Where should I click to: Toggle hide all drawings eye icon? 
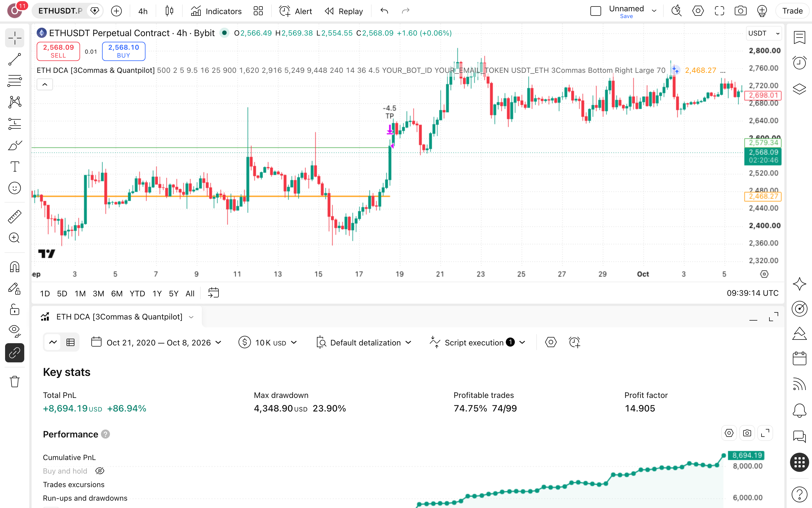point(15,331)
